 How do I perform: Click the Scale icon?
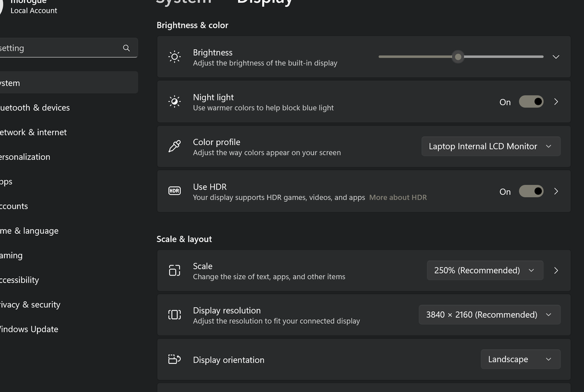(x=174, y=270)
